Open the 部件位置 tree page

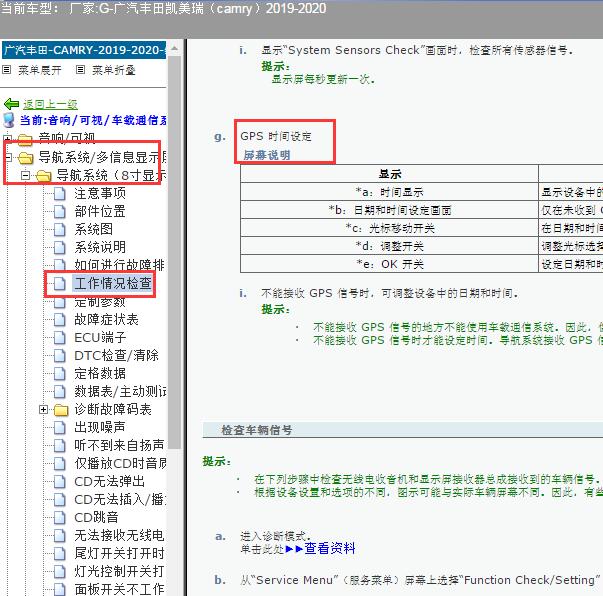[x=100, y=211]
